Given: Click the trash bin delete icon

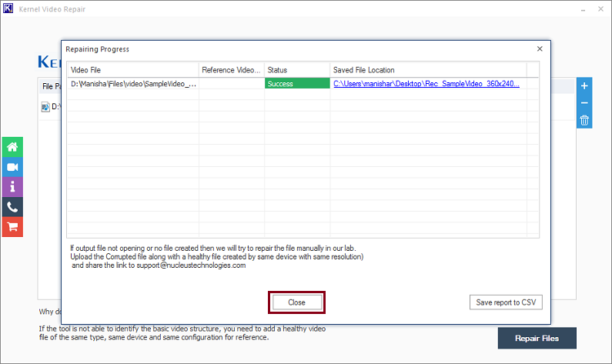Looking at the screenshot, I should pos(584,120).
